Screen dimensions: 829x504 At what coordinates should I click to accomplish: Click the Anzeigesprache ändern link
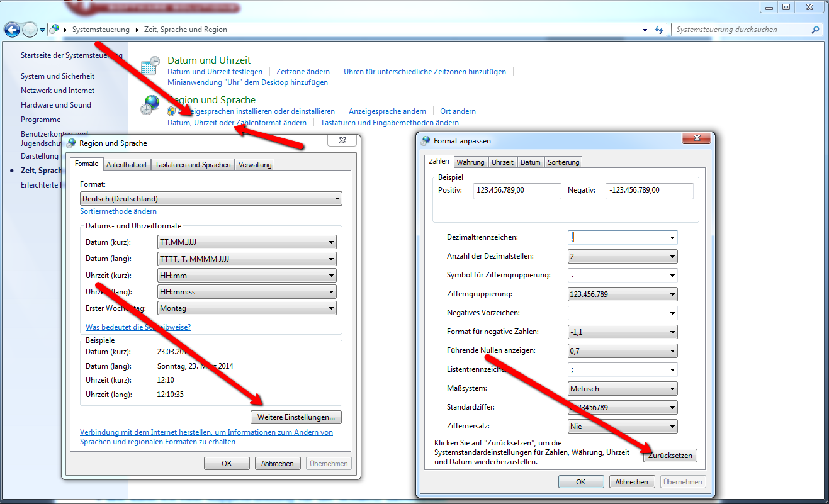tap(387, 111)
